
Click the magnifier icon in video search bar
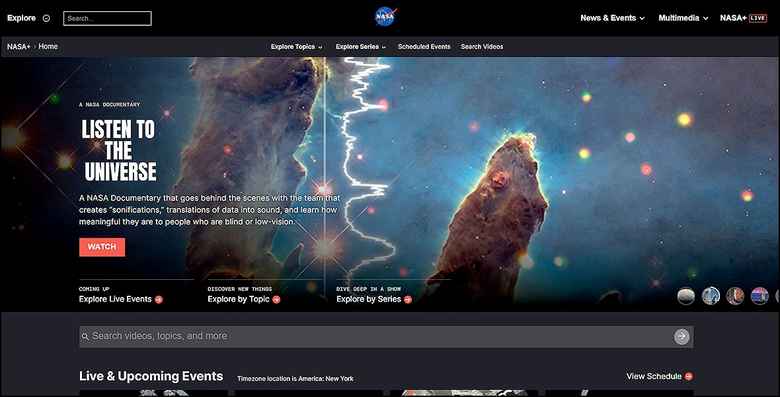click(85, 337)
